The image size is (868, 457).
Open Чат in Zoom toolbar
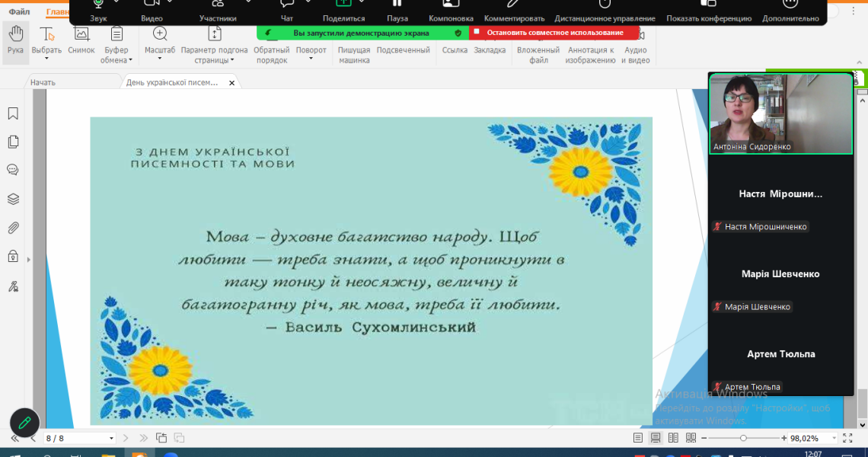pyautogui.click(x=287, y=11)
